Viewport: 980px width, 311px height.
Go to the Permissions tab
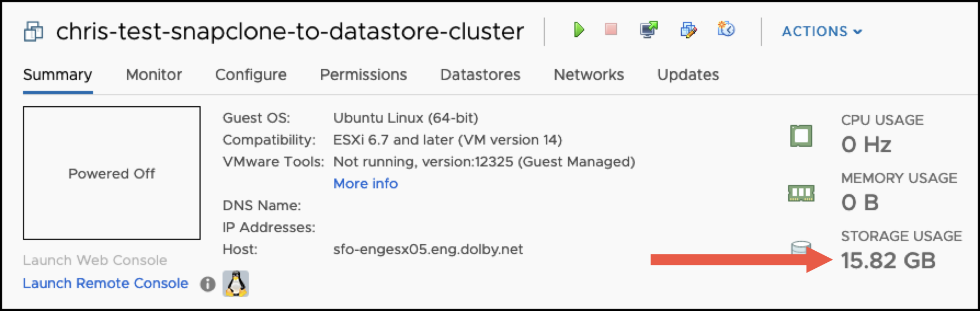pos(363,74)
